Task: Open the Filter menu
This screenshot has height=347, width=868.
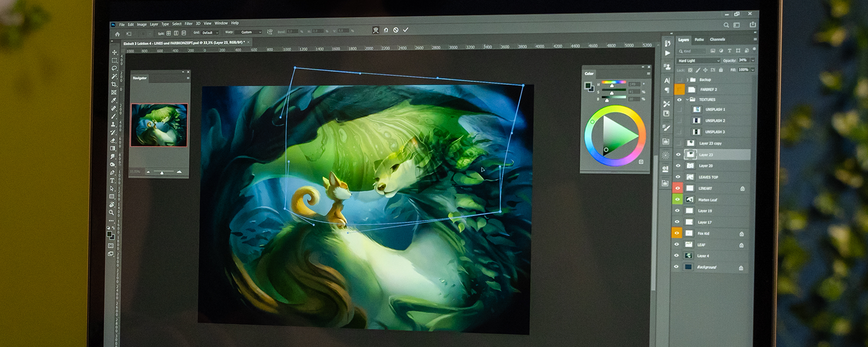Action: point(188,24)
